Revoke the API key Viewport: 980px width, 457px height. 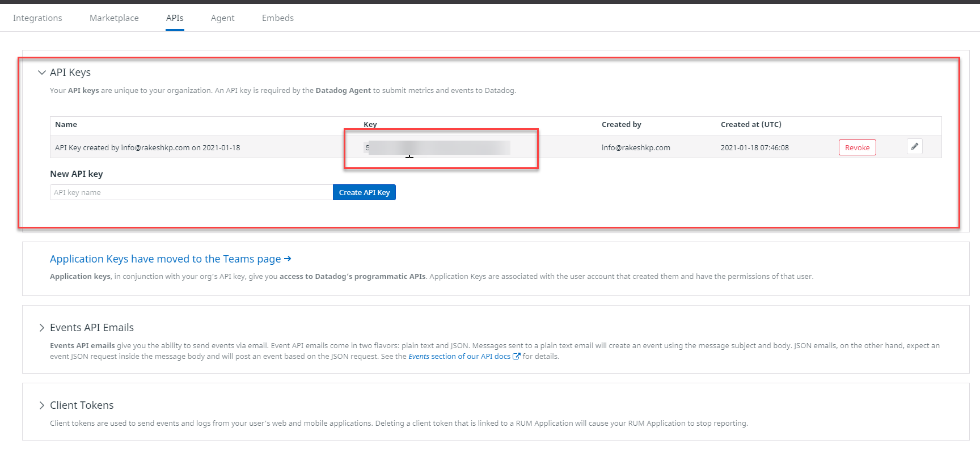pyautogui.click(x=857, y=147)
